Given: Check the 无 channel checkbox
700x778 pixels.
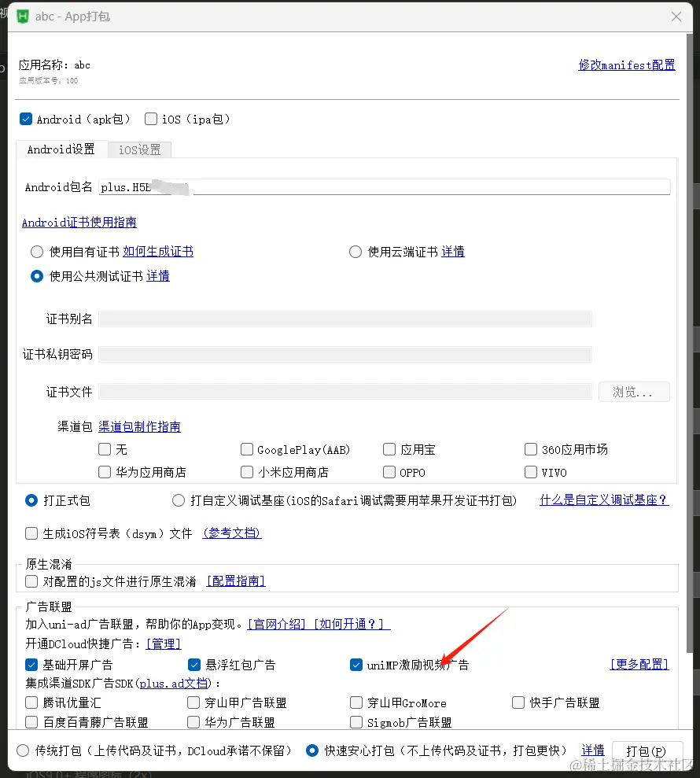Looking at the screenshot, I should pos(105,449).
